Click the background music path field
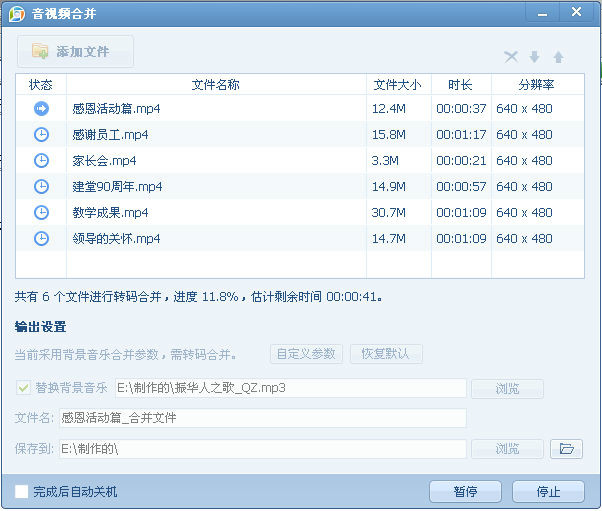The height and width of the screenshot is (511, 602). coord(291,388)
